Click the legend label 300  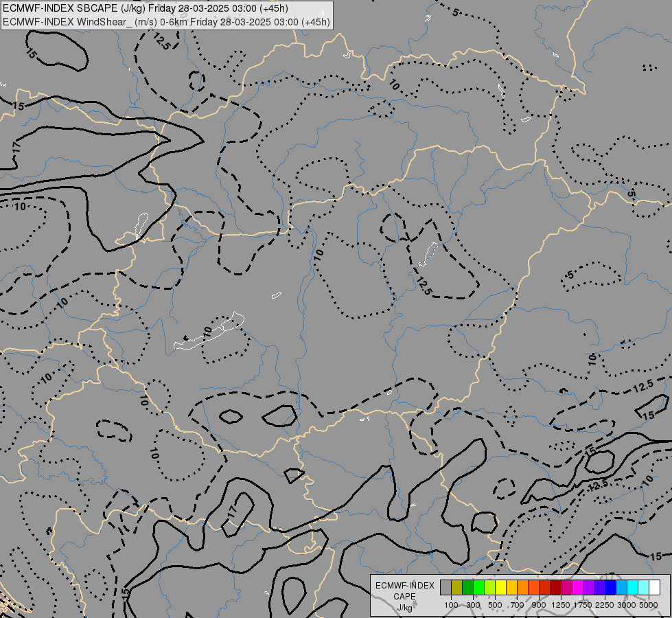click(473, 605)
